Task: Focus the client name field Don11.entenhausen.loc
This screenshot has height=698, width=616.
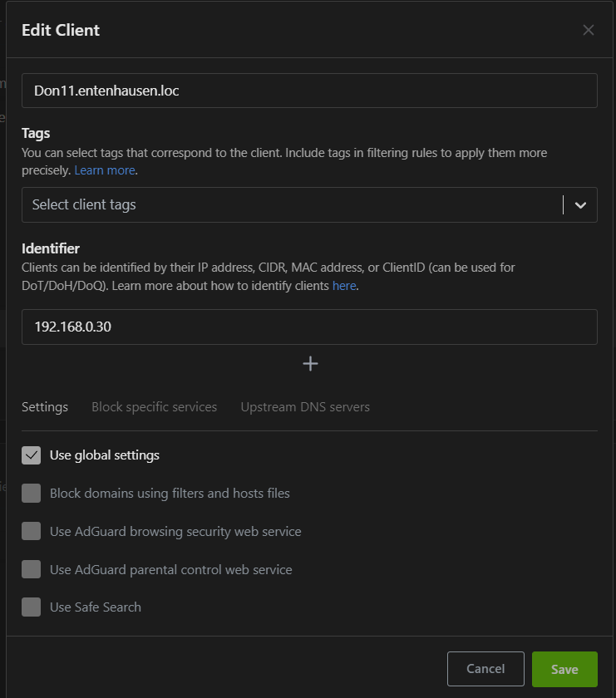Action: (309, 91)
